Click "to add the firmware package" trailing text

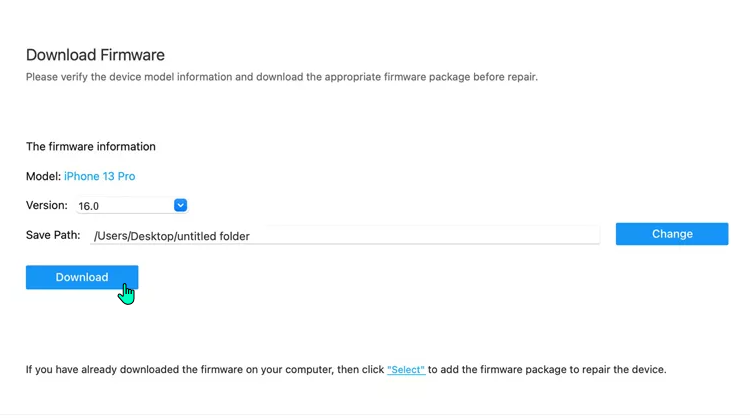tap(547, 369)
